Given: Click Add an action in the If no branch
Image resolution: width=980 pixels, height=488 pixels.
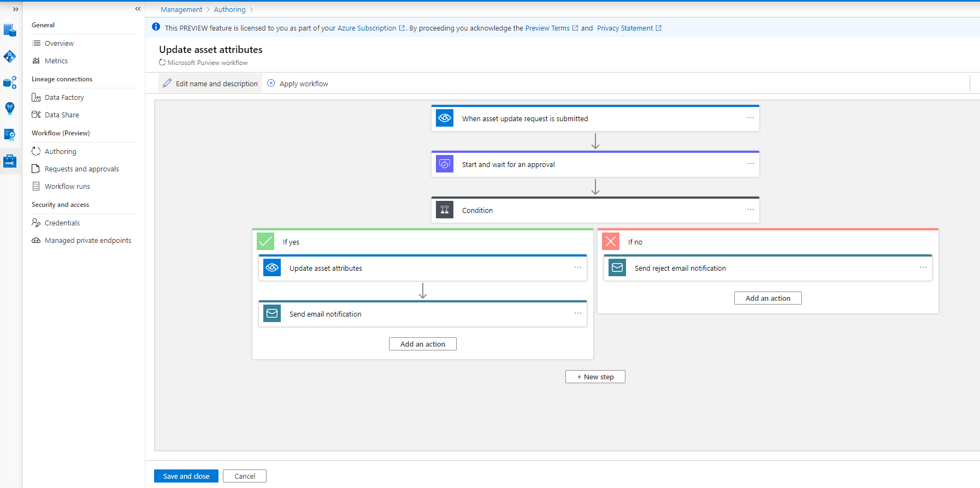Looking at the screenshot, I should point(768,298).
